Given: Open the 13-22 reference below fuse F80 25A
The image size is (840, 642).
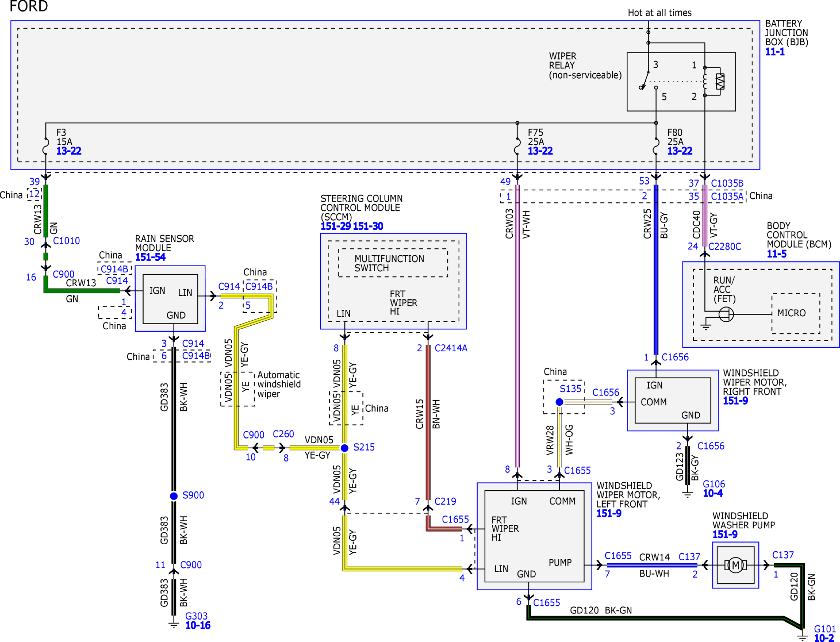Looking at the screenshot, I should tap(679, 151).
